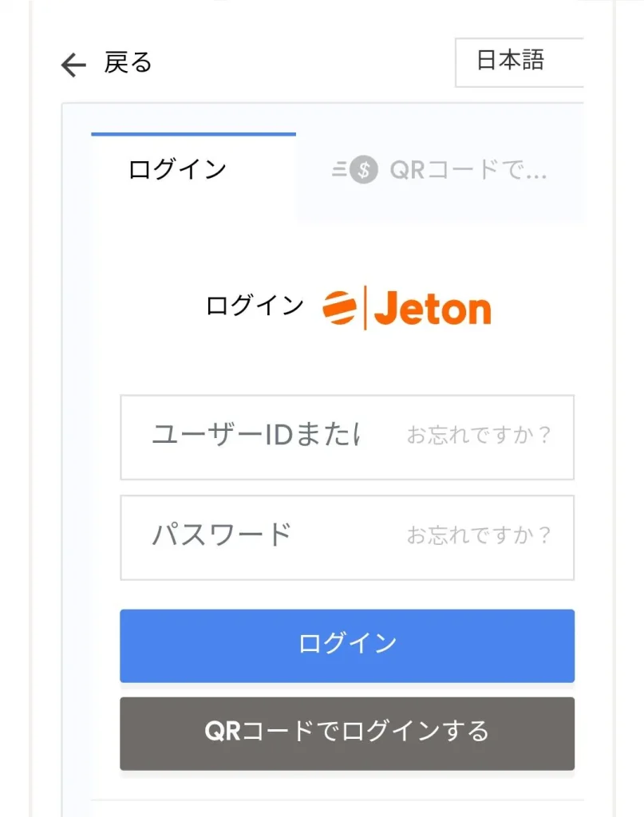Focus the パスワード input field

255,535
